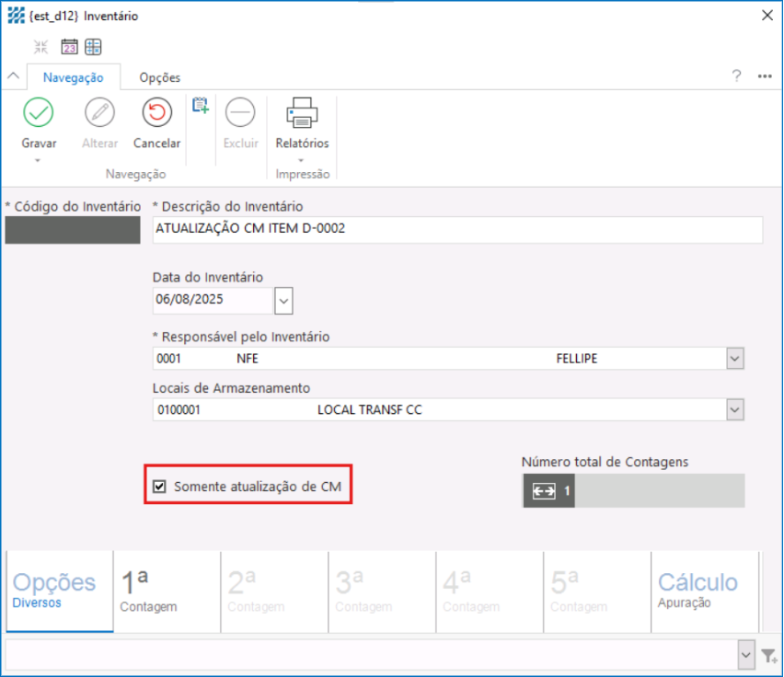
Task: Select the 4ª Contagem tab
Action: (490, 591)
